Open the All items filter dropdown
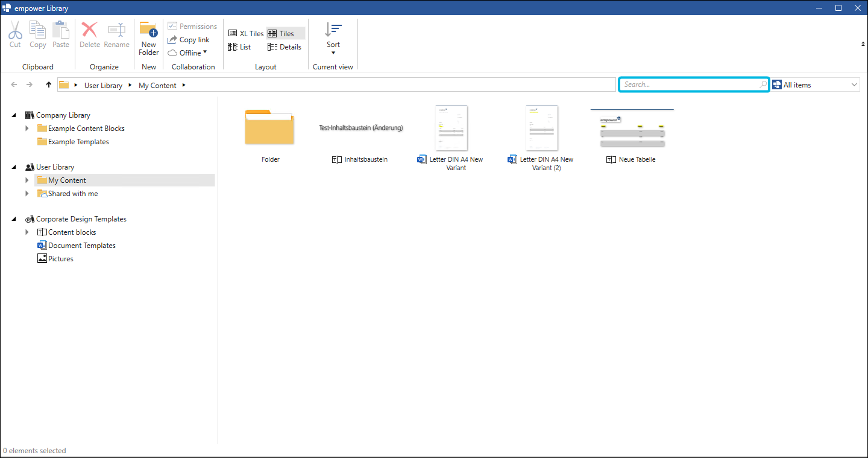This screenshot has width=868, height=458. coord(816,85)
